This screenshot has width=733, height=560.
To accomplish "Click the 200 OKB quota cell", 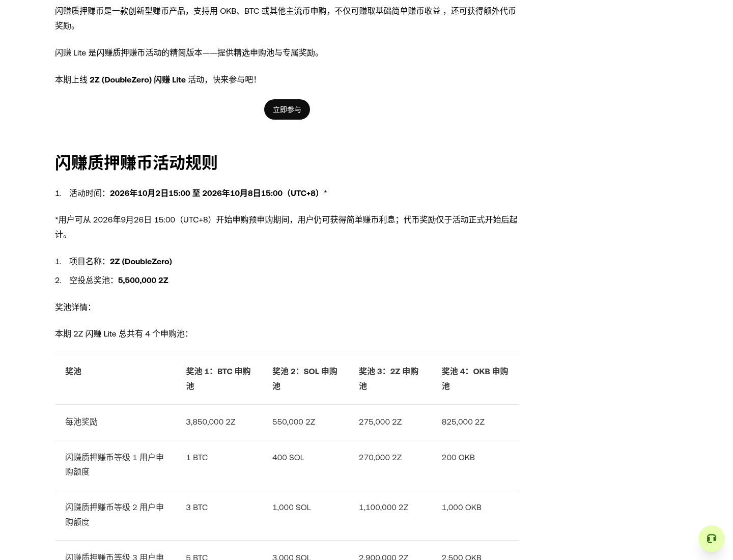I will point(458,457).
